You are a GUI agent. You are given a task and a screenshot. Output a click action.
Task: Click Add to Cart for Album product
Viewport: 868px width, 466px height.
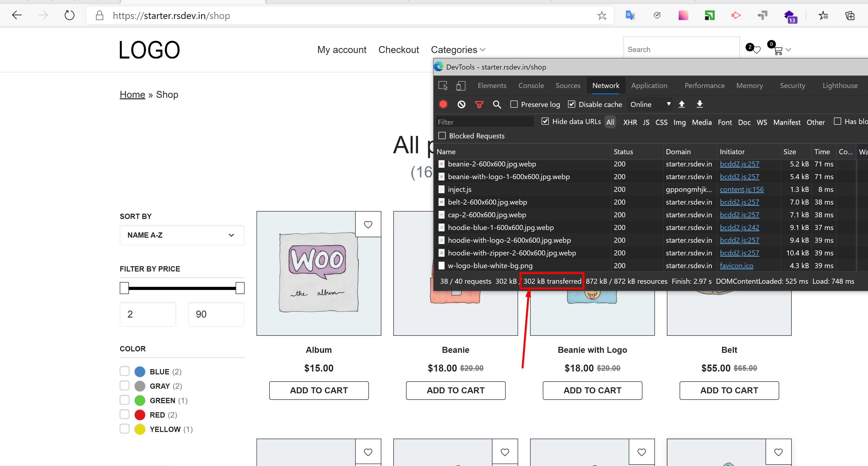point(319,390)
